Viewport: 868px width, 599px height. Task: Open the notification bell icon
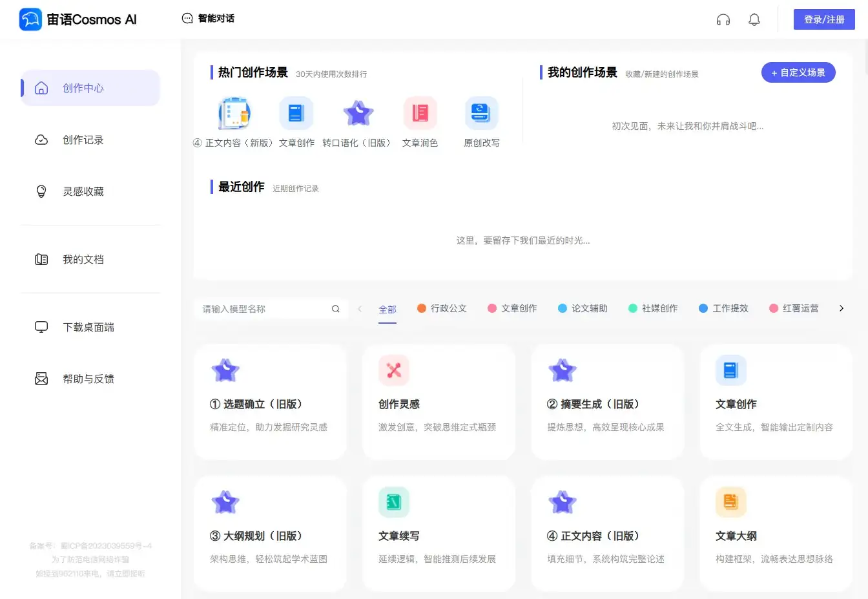pyautogui.click(x=754, y=19)
